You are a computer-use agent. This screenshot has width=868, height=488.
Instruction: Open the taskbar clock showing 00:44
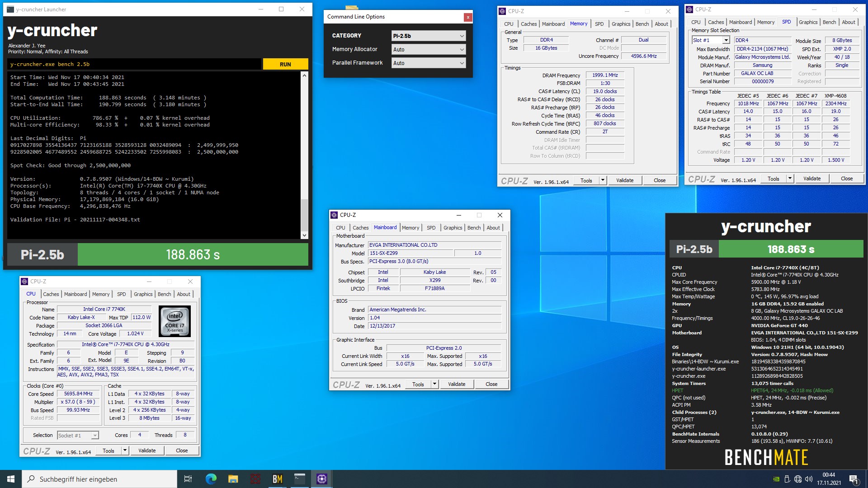(829, 479)
